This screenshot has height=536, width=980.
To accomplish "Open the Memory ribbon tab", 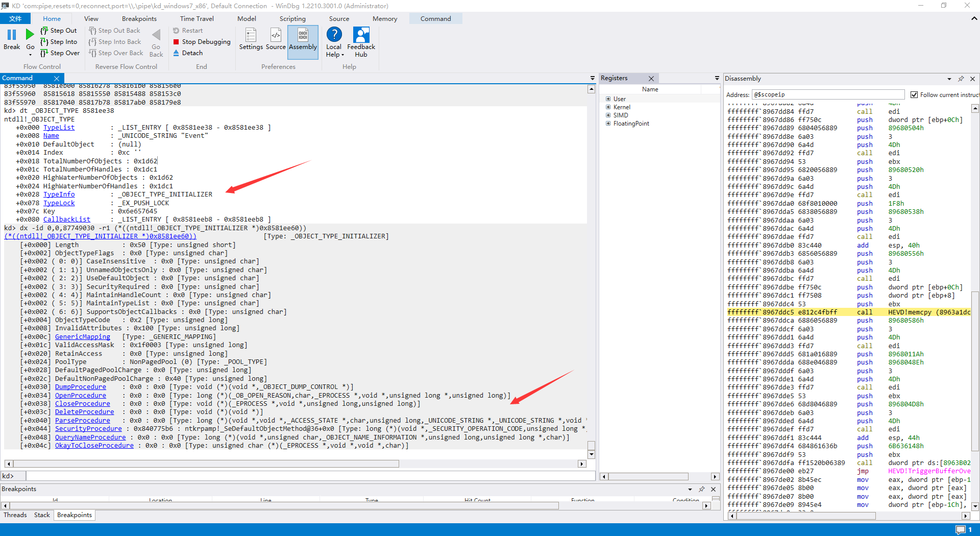I will (385, 19).
